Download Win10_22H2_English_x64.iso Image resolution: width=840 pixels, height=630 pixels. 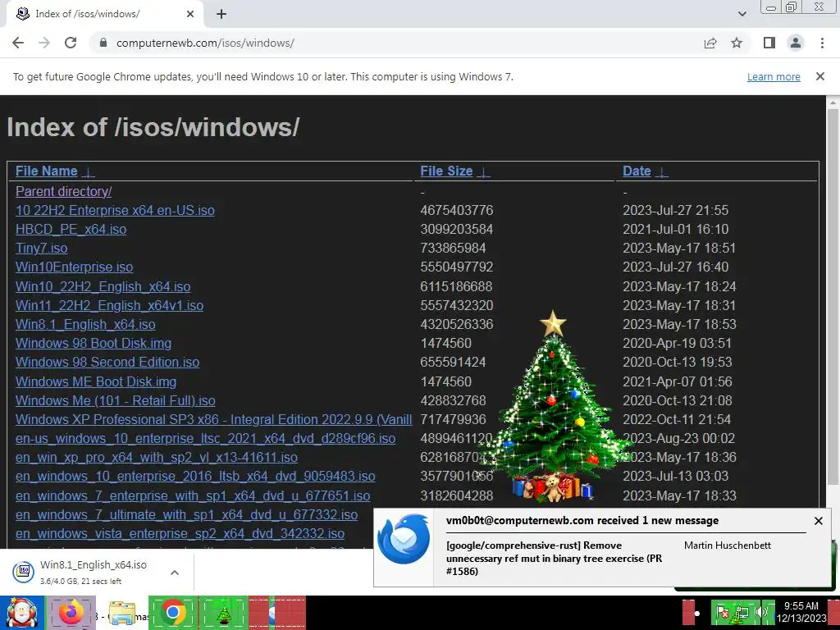(x=103, y=286)
